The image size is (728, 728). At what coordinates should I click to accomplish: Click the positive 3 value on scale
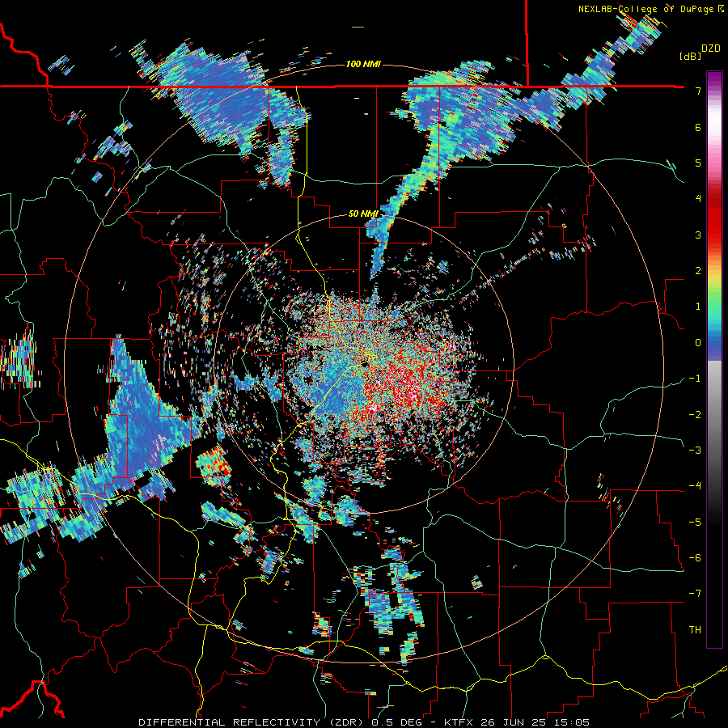(x=698, y=235)
